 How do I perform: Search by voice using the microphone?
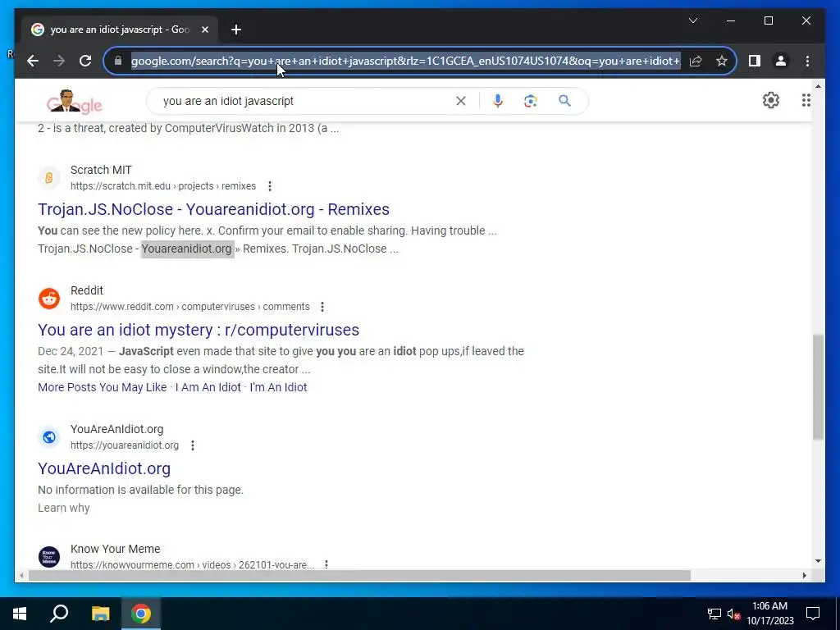click(x=498, y=101)
